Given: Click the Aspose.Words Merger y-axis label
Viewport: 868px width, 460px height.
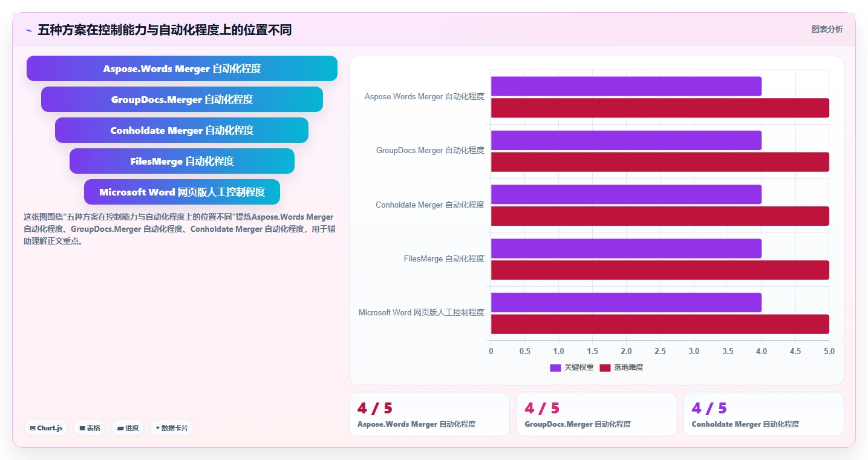Looking at the screenshot, I should coord(425,96).
